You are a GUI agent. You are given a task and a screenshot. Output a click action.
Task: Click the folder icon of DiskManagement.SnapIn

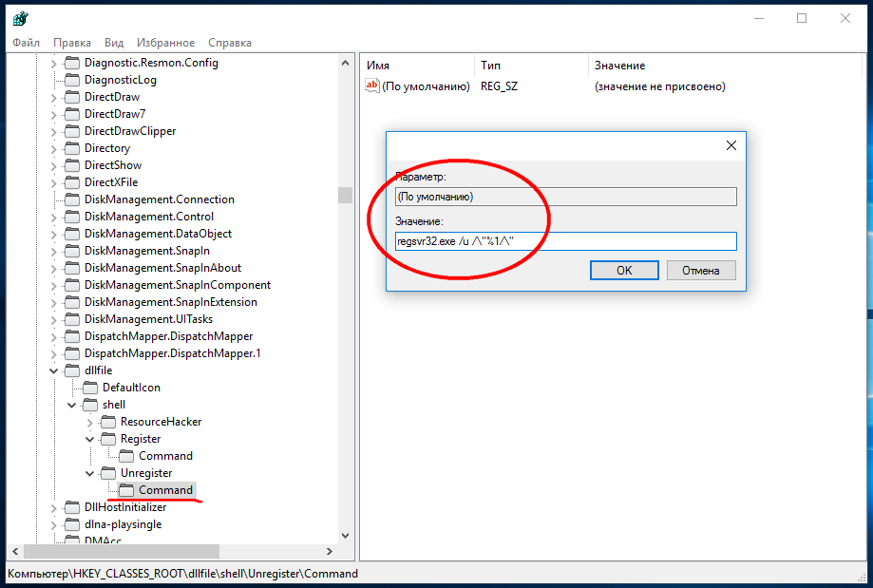pyautogui.click(x=72, y=251)
